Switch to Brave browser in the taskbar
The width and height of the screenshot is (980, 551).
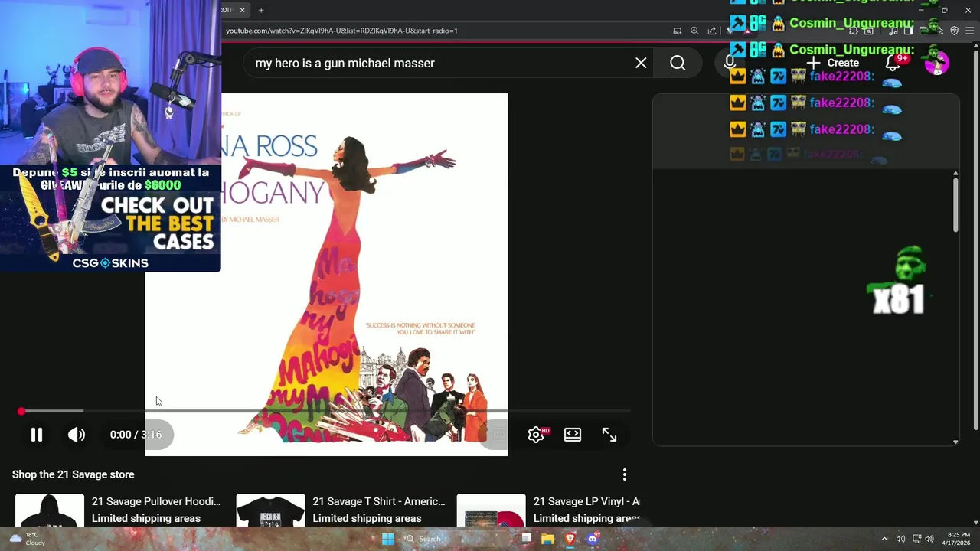(570, 539)
